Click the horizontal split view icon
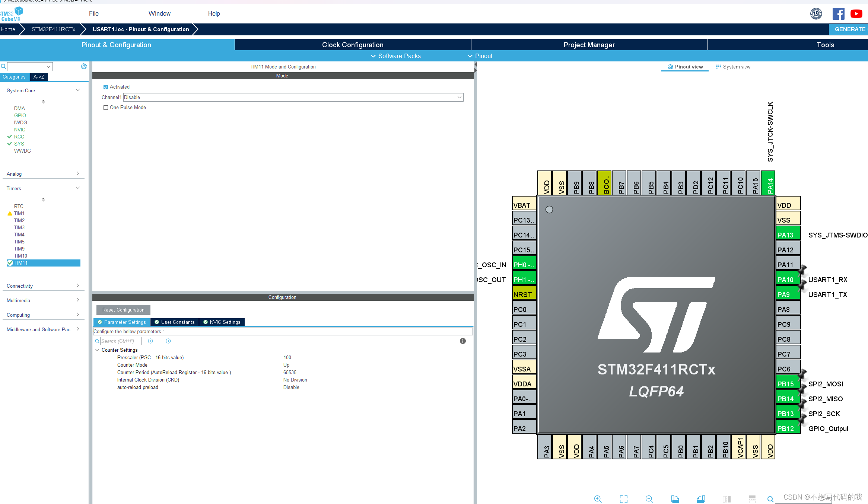Image resolution: width=868 pixels, height=504 pixels. tap(752, 499)
